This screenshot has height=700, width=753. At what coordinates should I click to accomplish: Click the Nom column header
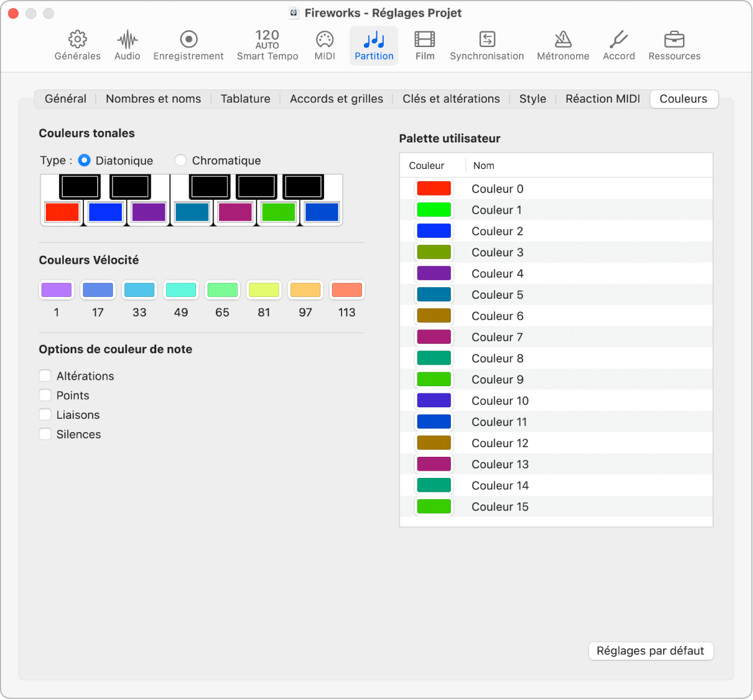(x=589, y=165)
